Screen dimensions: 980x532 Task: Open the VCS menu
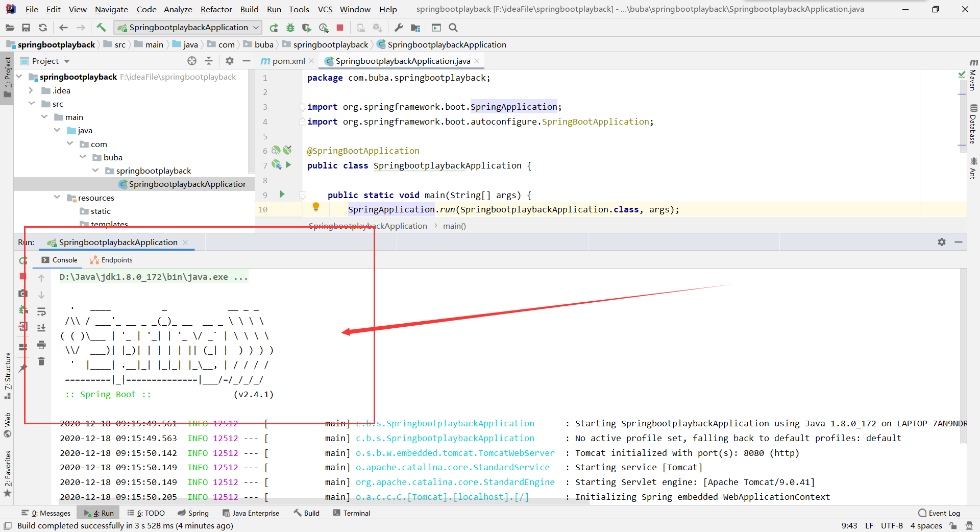point(325,9)
